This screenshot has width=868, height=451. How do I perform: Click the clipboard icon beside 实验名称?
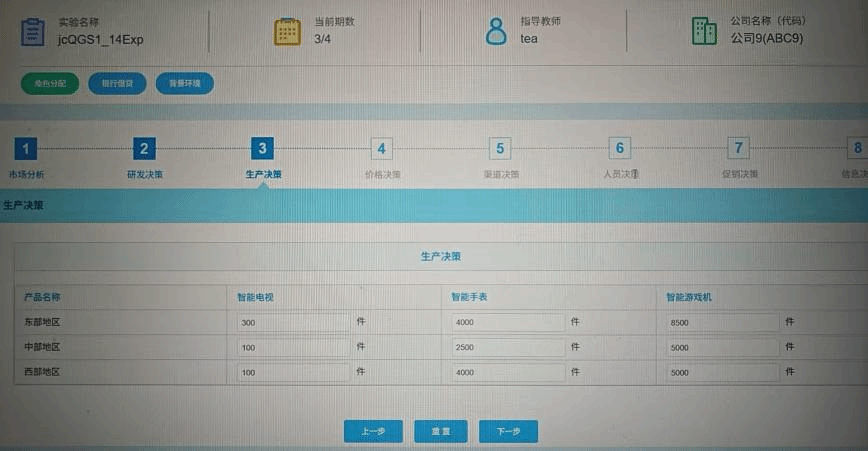click(33, 32)
